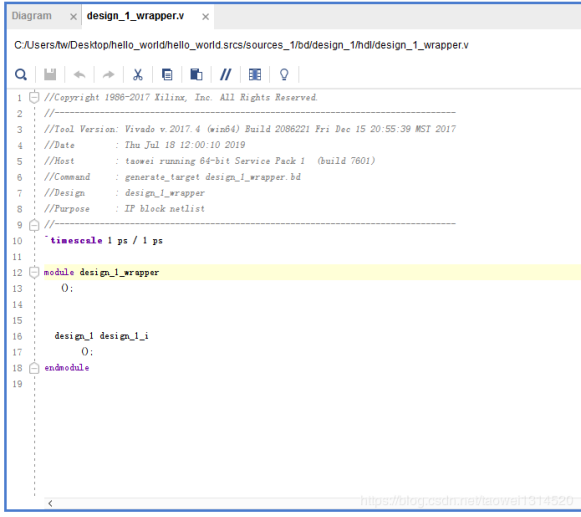Viewport: 581px width, 517px height.
Task: Click the Cut scissors icon
Action: (x=138, y=74)
